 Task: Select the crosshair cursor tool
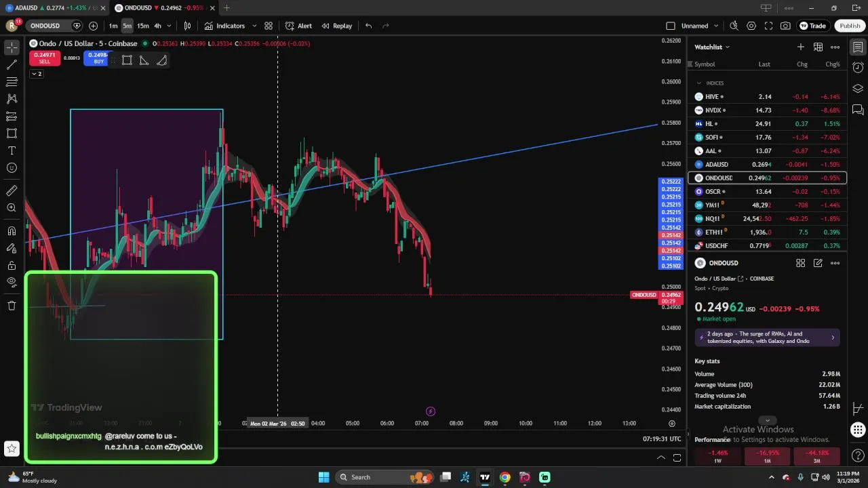tap(12, 47)
